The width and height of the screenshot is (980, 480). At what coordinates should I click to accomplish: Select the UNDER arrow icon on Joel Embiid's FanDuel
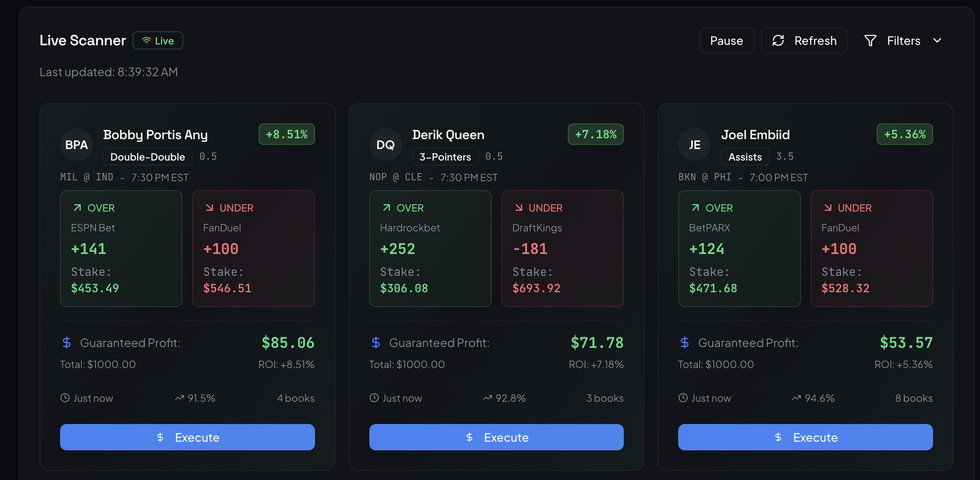click(x=828, y=207)
